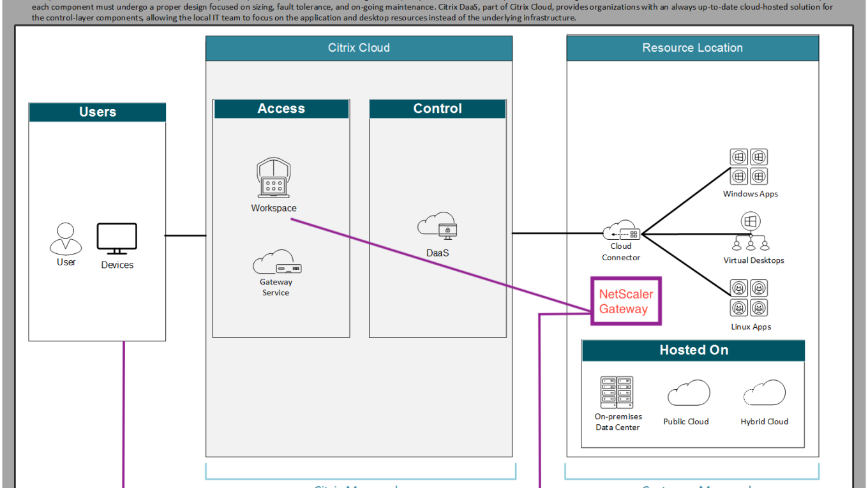Select the Virtual Desktops icon
Screen dimensions: 868x488
[x=751, y=232]
